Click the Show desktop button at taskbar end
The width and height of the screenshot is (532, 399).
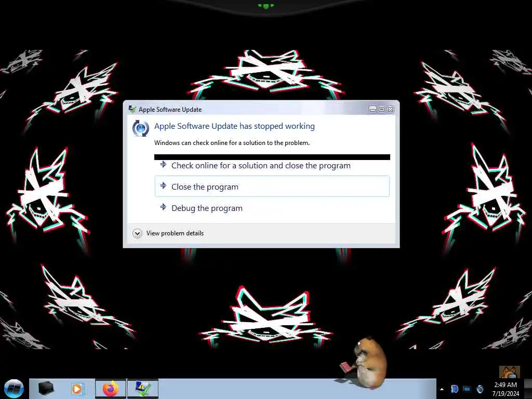[x=529, y=389]
